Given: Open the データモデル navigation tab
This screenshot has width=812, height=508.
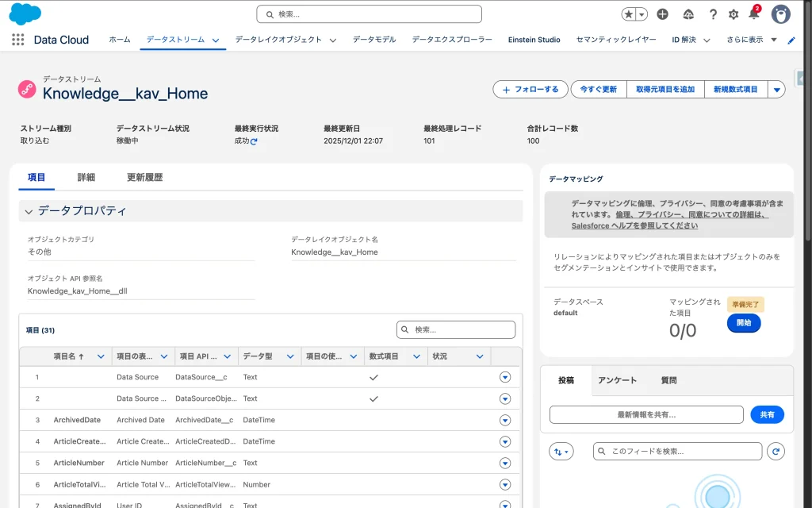Looking at the screenshot, I should pyautogui.click(x=373, y=40).
